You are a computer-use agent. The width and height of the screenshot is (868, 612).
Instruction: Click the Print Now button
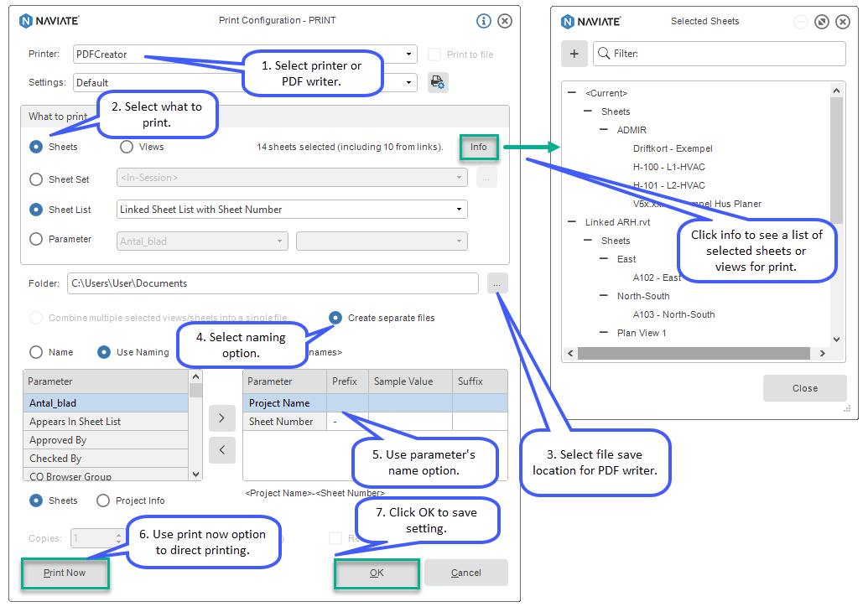(65, 573)
